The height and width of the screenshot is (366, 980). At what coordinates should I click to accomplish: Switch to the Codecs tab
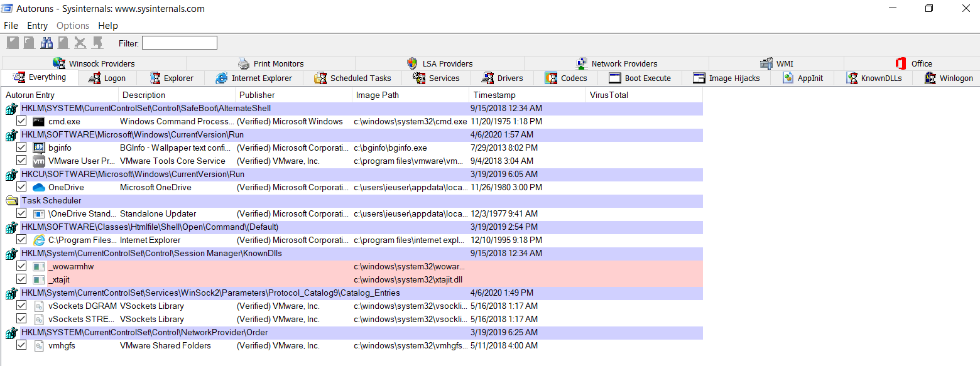point(566,78)
